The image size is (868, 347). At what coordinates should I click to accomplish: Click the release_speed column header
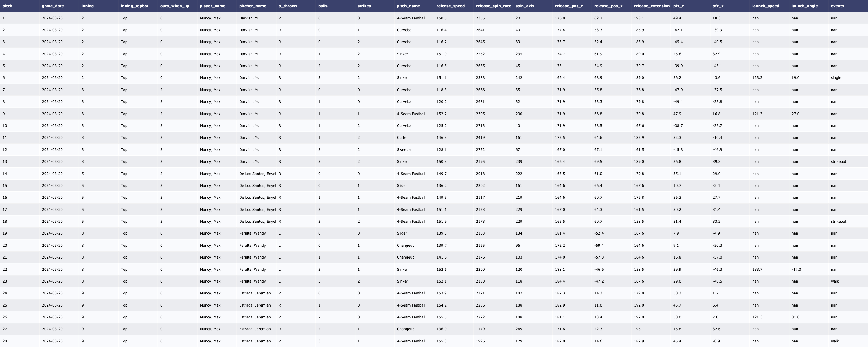pyautogui.click(x=450, y=6)
